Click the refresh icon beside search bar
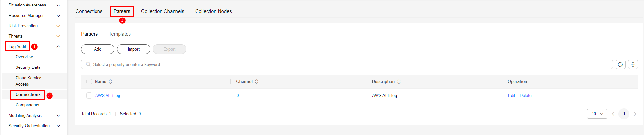This screenshot has height=135, width=644. click(x=620, y=65)
